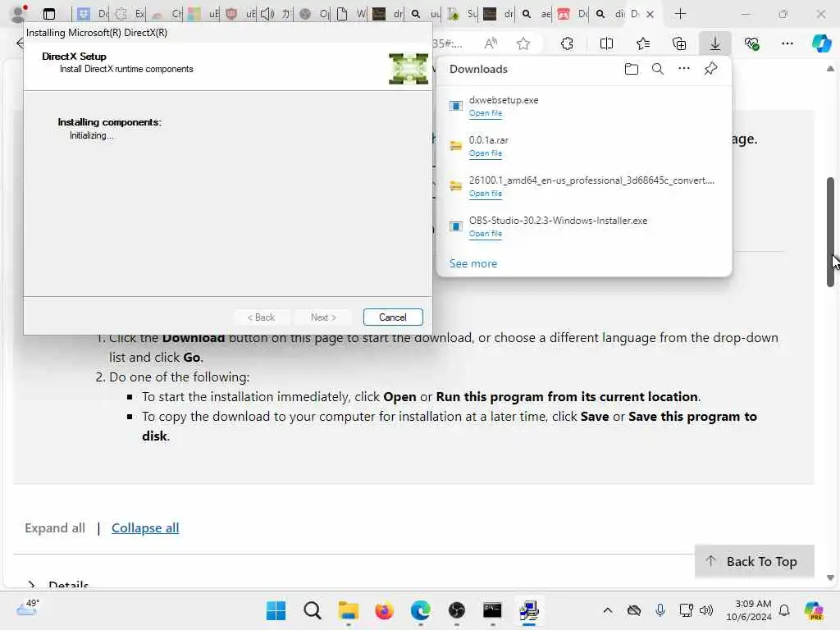Open the Favorites list icon
This screenshot has width=840, height=630.
[643, 43]
